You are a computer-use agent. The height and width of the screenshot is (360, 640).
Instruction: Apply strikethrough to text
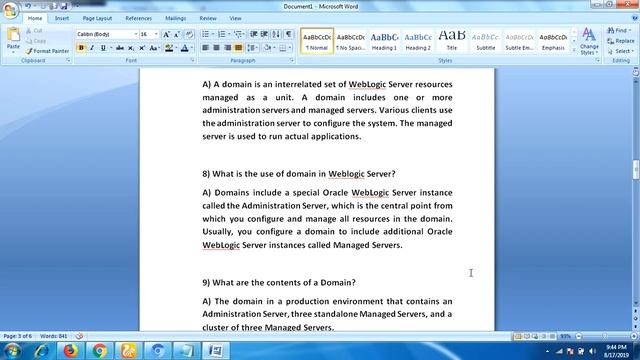(x=120, y=48)
